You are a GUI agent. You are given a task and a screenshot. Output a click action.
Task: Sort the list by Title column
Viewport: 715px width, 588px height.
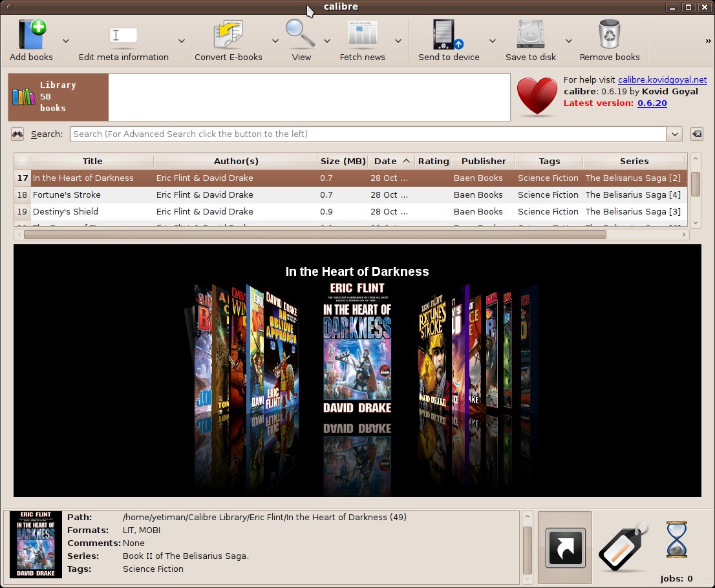92,161
